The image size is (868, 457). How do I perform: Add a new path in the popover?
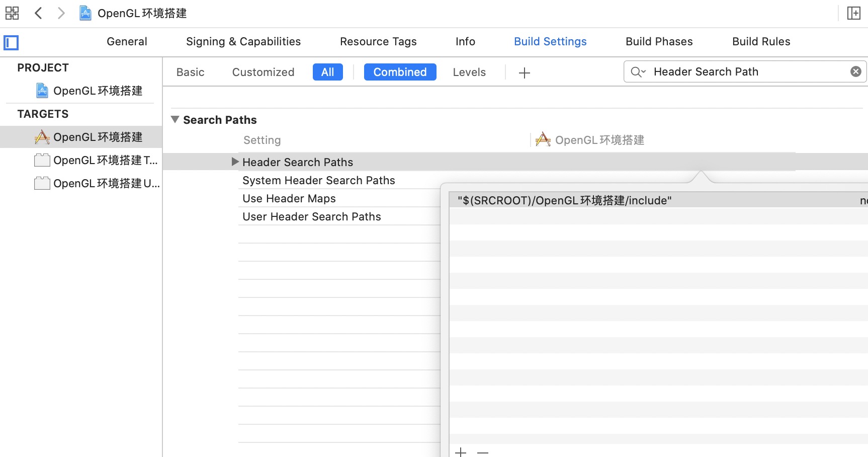(x=461, y=452)
